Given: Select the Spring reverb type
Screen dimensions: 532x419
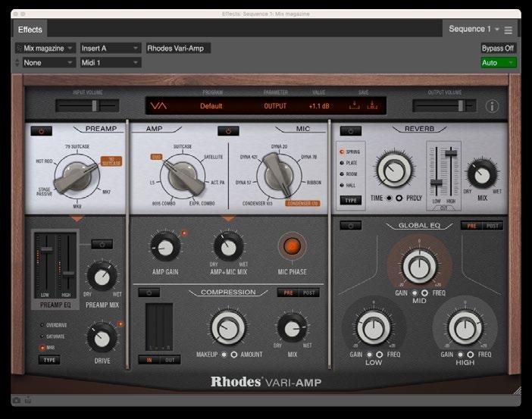Looking at the screenshot, I should click(x=350, y=152).
